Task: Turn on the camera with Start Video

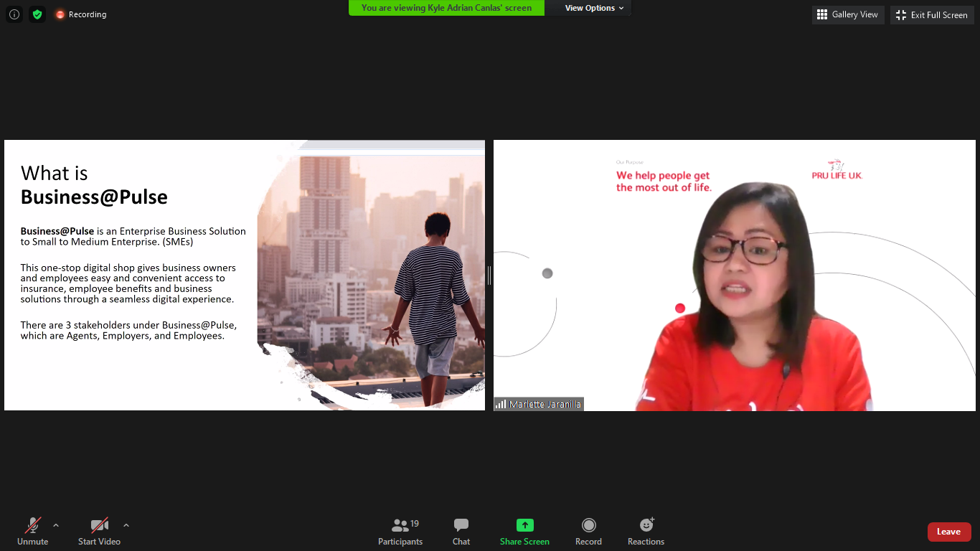Action: 99,532
